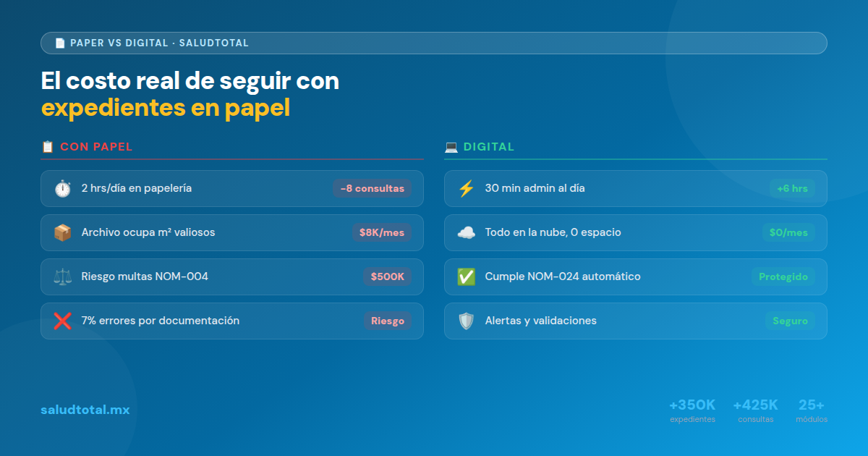The height and width of the screenshot is (456, 868).
Task: Select the CON PAPEL tab heading
Action: 98,146
